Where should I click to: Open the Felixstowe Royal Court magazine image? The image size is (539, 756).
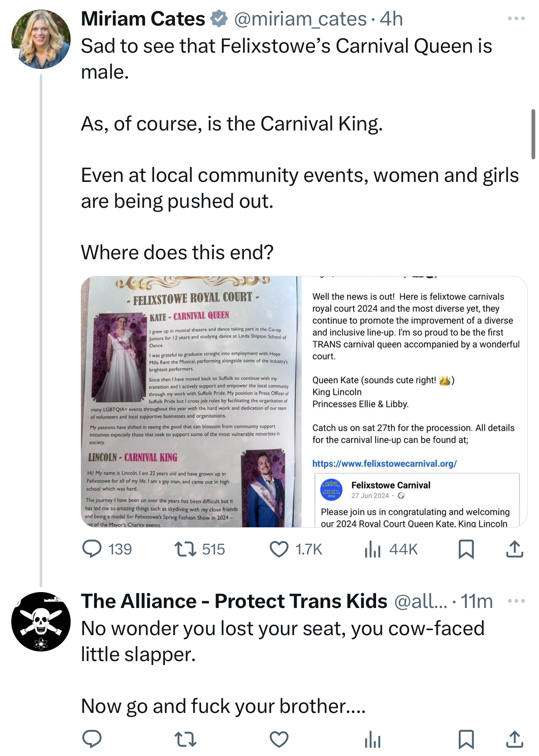click(x=191, y=401)
